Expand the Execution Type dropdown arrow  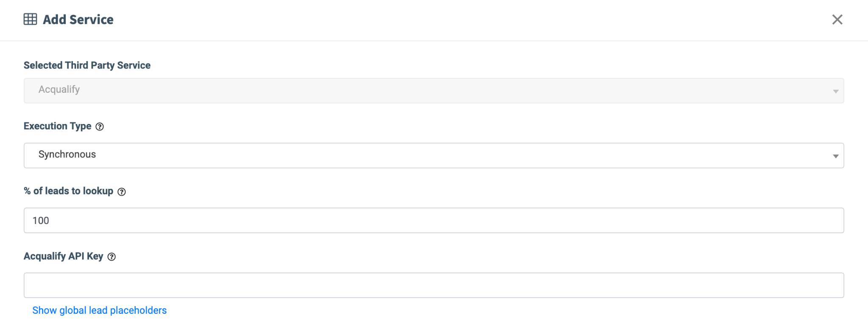[835, 156]
